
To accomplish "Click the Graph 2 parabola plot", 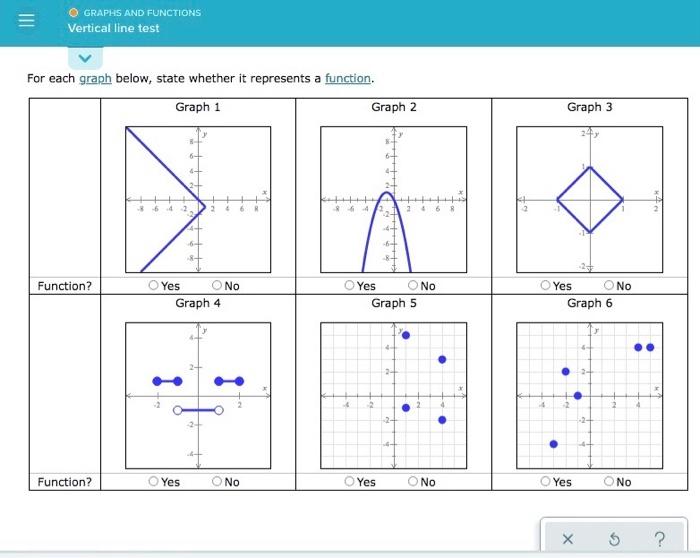I will (394, 200).
